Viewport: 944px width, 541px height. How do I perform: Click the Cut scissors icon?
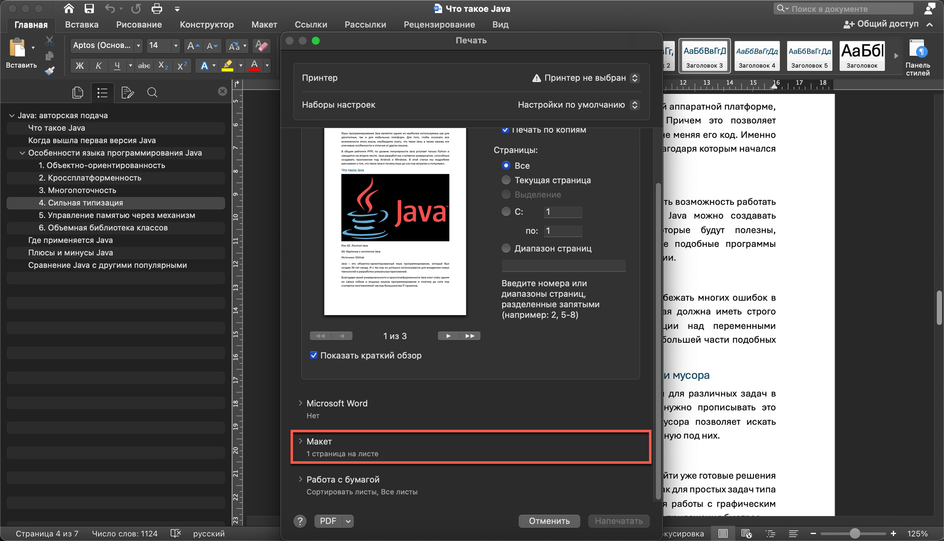(x=49, y=40)
